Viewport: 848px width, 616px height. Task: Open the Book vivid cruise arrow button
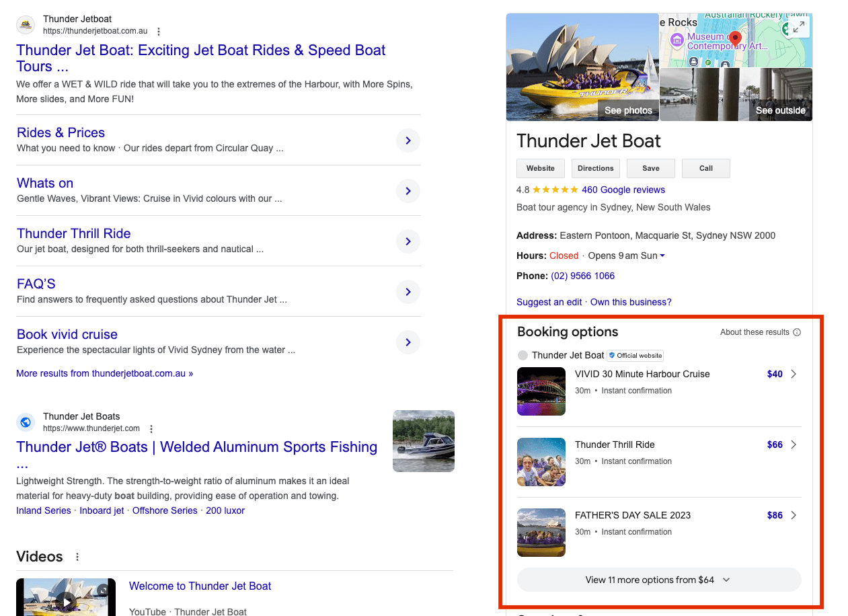408,342
